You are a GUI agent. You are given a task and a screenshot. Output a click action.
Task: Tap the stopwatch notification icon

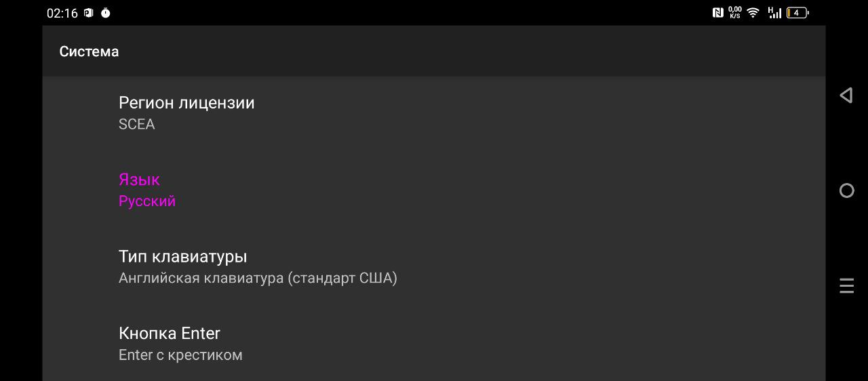coord(106,13)
